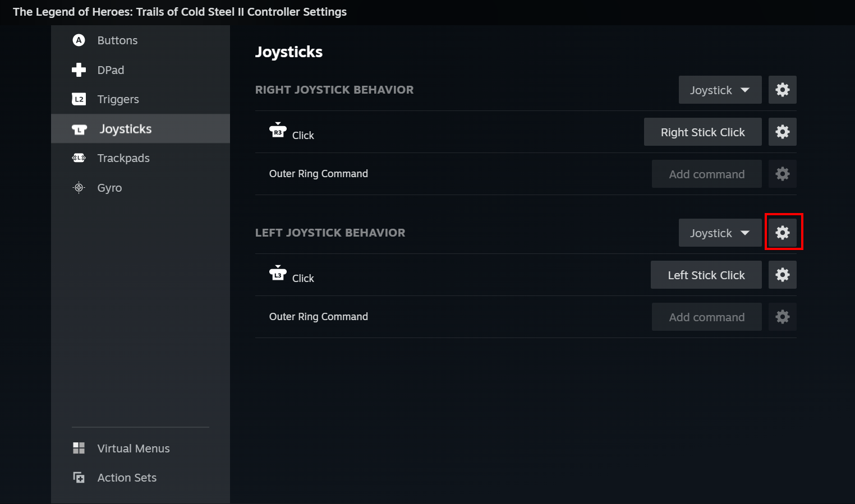Select the Joysticks section
Image resolution: width=855 pixels, height=504 pixels.
[140, 129]
